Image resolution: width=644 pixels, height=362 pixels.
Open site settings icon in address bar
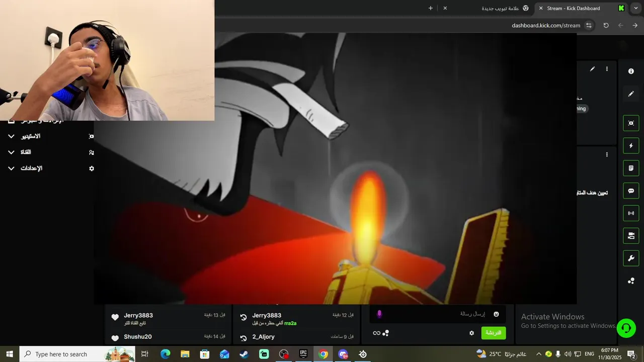point(589,25)
